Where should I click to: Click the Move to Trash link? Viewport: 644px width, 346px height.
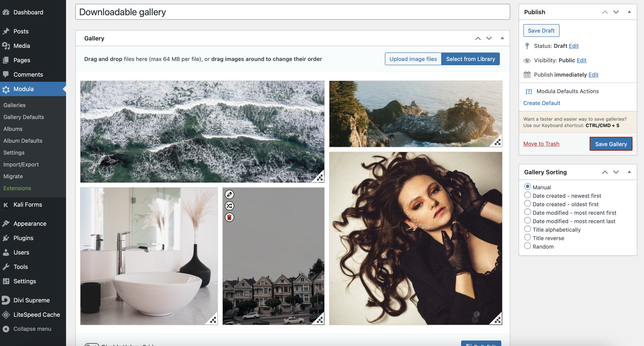[542, 144]
